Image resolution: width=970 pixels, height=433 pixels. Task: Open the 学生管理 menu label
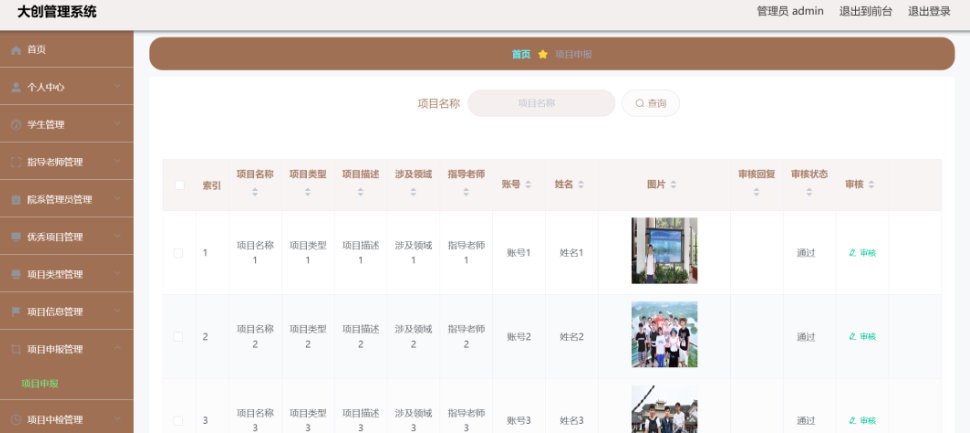[x=46, y=125]
